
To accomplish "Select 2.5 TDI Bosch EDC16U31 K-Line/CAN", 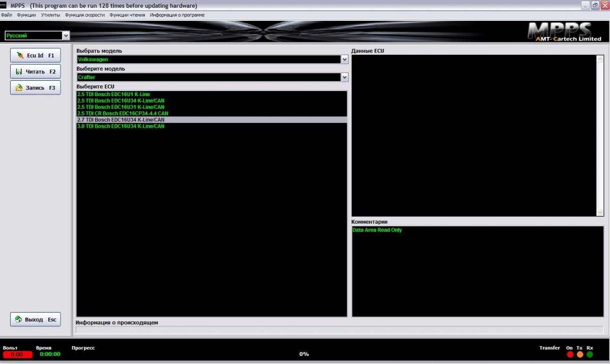I will click(x=212, y=107).
